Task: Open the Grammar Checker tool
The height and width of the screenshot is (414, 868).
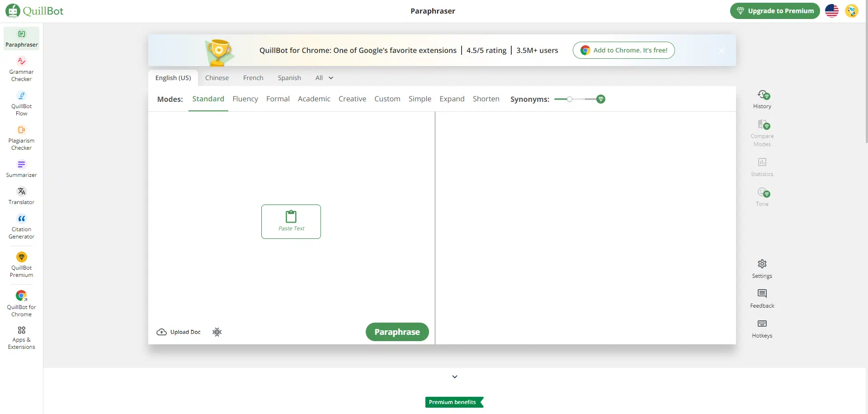Action: (21, 69)
